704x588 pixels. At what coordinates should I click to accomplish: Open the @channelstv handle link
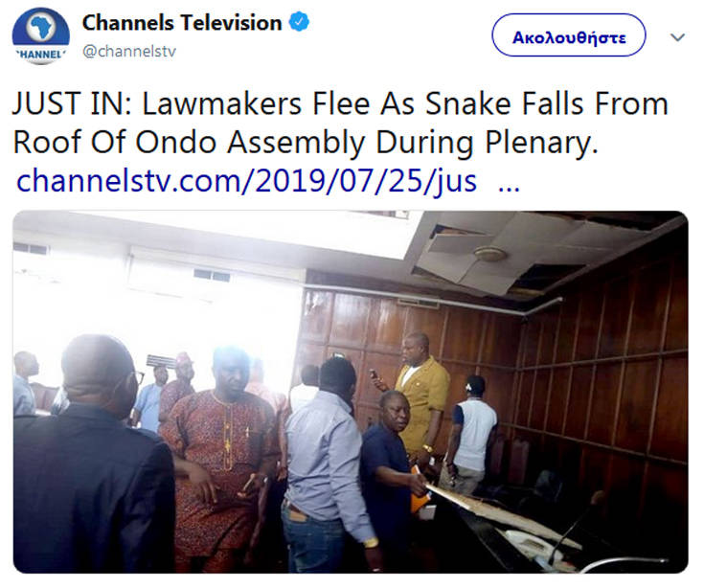coord(129,51)
